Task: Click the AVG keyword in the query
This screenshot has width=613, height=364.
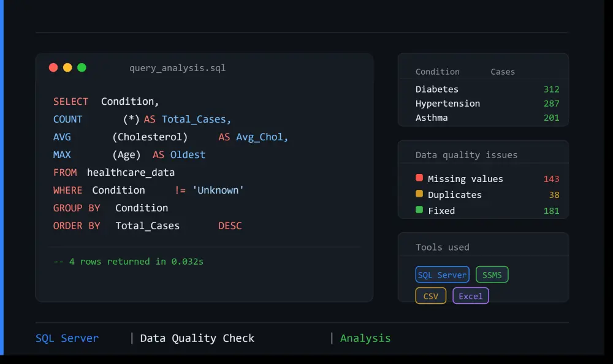Action: coord(62,137)
